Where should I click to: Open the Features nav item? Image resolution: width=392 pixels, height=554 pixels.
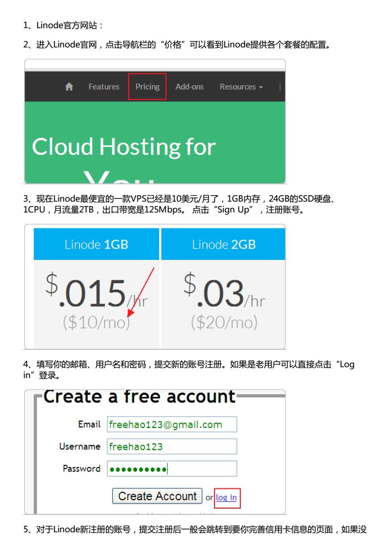coord(104,86)
